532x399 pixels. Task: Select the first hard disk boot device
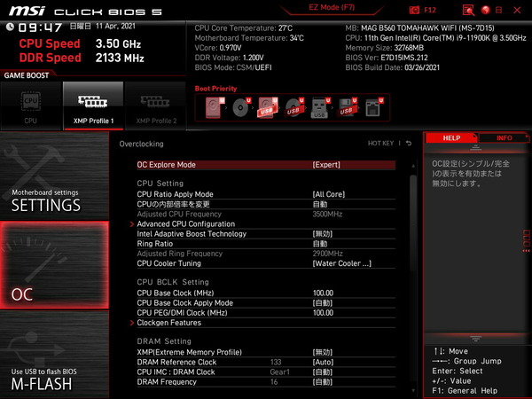[x=215, y=107]
